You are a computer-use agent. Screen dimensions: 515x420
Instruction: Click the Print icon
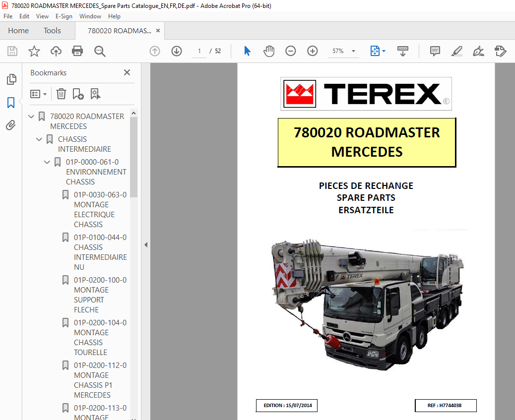click(77, 51)
